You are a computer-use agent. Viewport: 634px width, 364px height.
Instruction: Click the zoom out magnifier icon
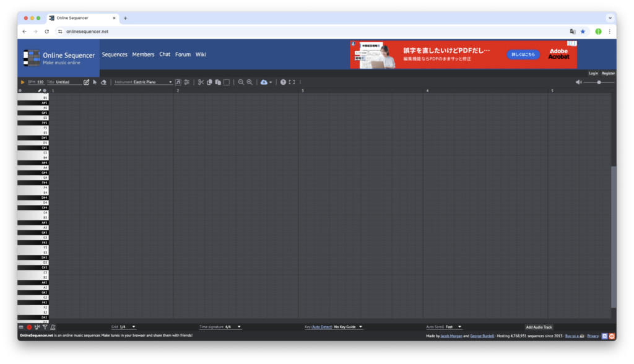coord(241,82)
